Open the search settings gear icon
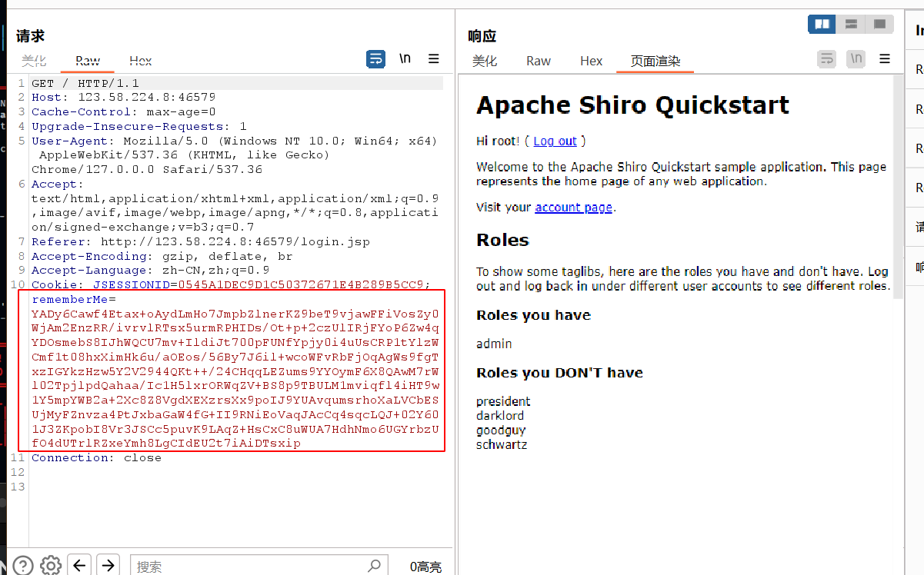This screenshot has width=924, height=575. [x=51, y=566]
